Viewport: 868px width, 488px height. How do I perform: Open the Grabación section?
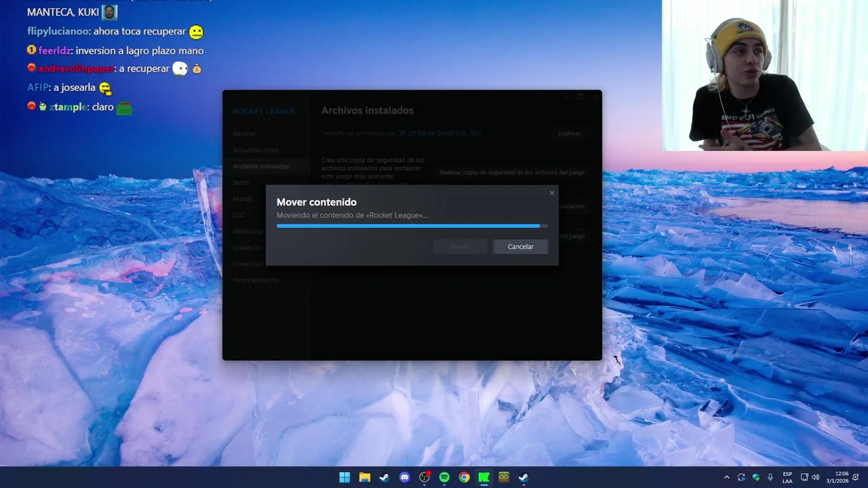click(x=248, y=247)
